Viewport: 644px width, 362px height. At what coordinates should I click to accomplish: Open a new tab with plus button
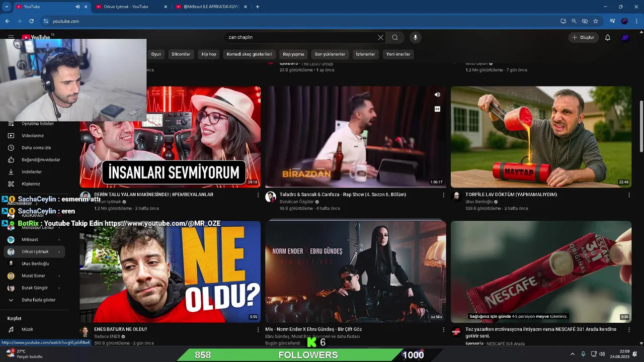(258, 7)
